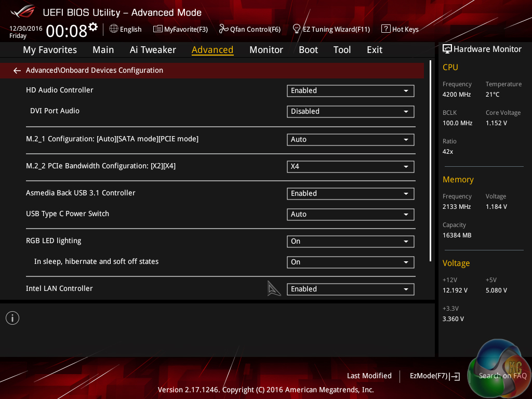Click the Core Voltage 1.152 V value
The width and height of the screenshot is (532, 399).
click(496, 123)
